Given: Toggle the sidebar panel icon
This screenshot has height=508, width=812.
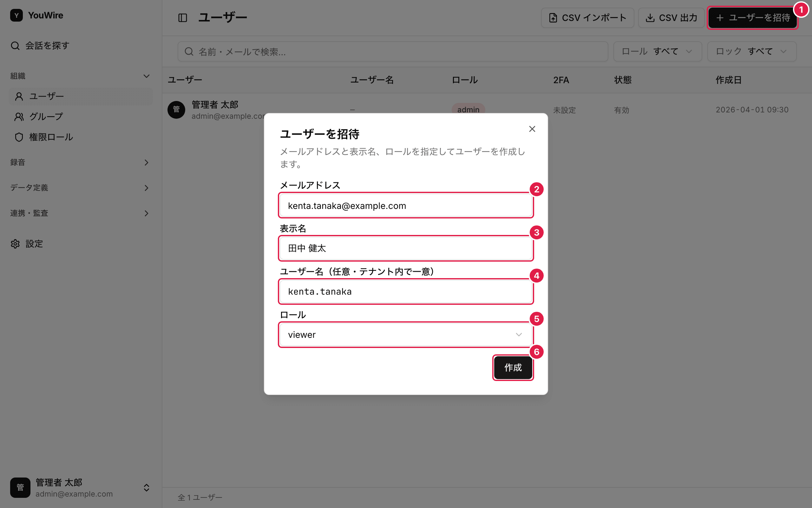Looking at the screenshot, I should coord(182,17).
